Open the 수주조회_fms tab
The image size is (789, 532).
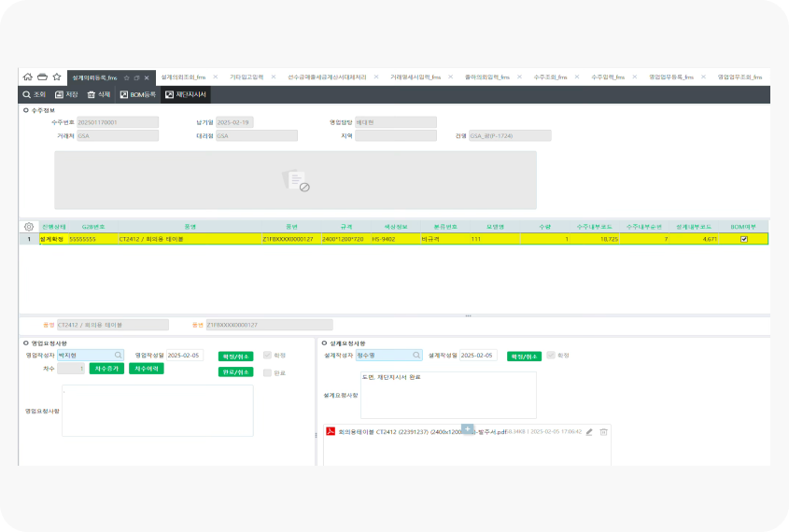pyautogui.click(x=550, y=77)
